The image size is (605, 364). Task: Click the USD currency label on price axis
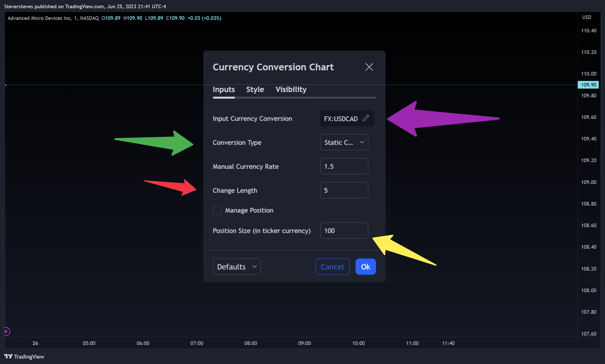pos(587,17)
